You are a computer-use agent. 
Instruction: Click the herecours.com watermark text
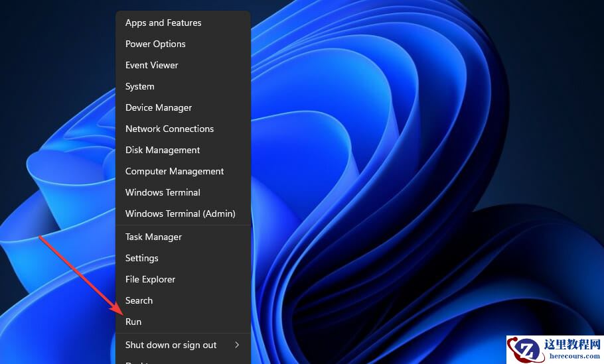point(575,356)
